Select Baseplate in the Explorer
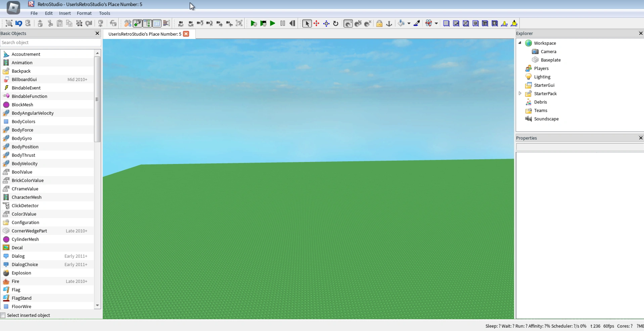This screenshot has height=331, width=644. (x=551, y=60)
